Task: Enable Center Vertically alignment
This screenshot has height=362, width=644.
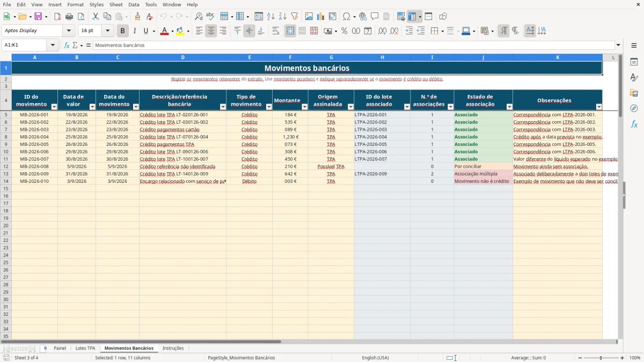Action: tap(249, 31)
